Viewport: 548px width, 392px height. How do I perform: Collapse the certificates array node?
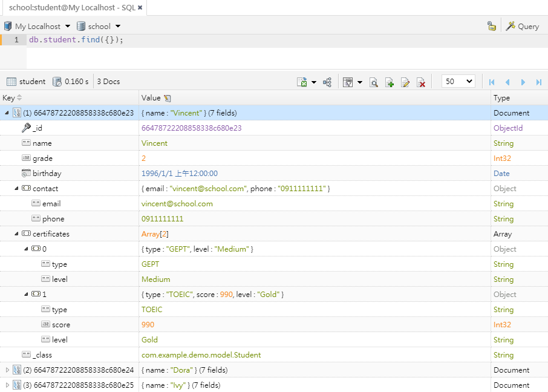coord(16,234)
